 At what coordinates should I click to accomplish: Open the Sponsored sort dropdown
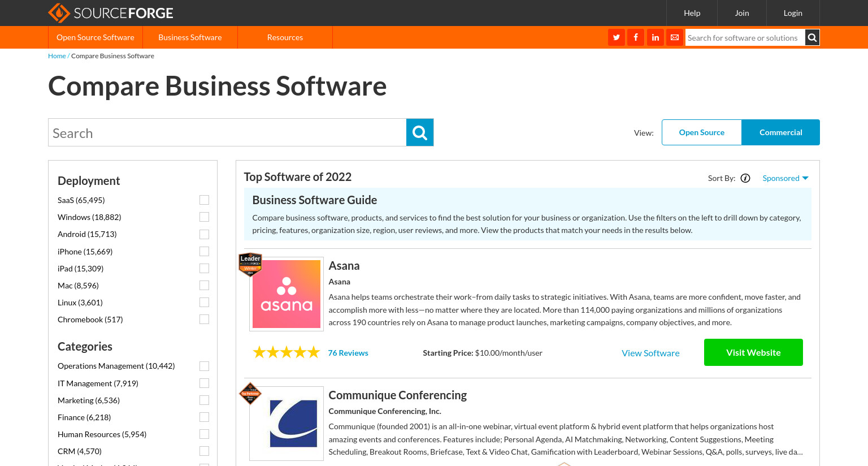785,178
